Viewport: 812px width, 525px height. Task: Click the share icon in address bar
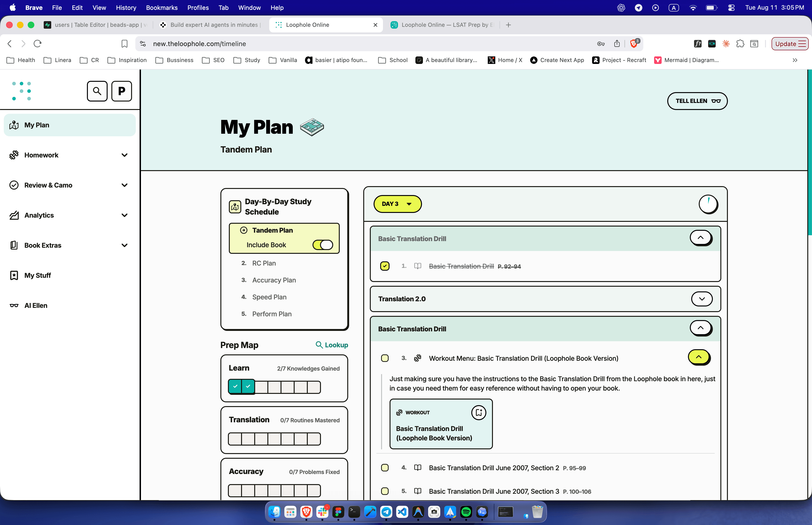tap(617, 44)
